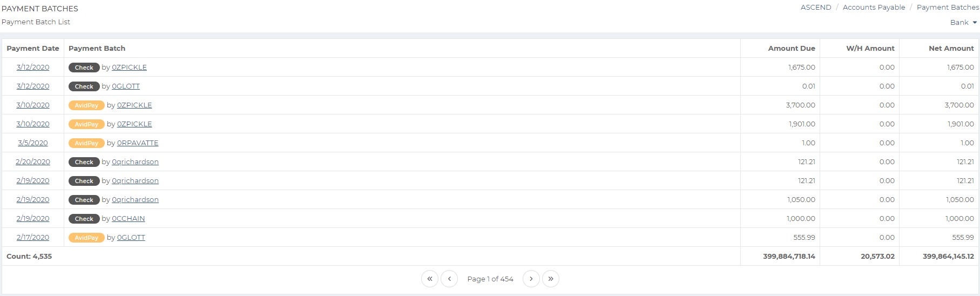Viewport: 980px width, 296px height.
Task: Open 0qrichardson in the 2/20/2020 row
Action: (135, 162)
